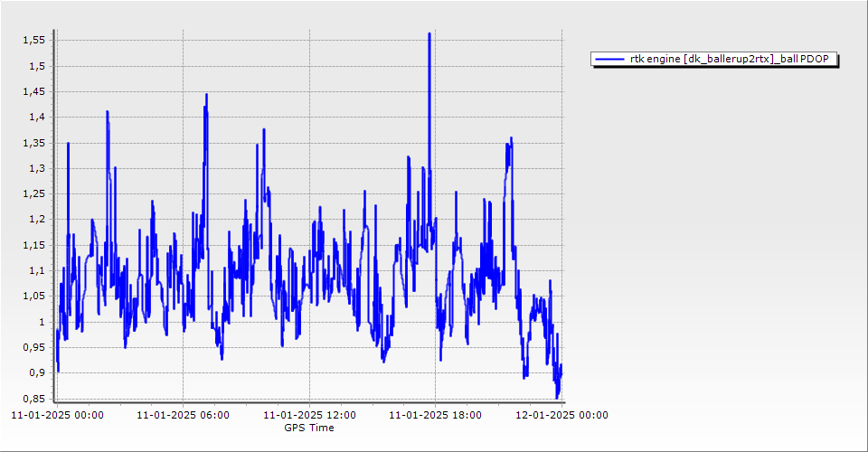868x452 pixels.
Task: Click the PDOP legend entry box
Action: point(714,59)
